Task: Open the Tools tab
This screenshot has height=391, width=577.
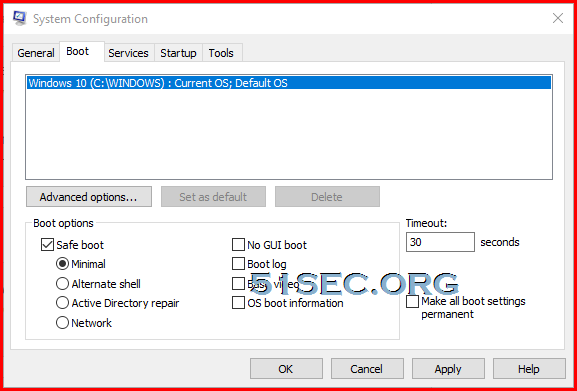Action: coord(221,53)
